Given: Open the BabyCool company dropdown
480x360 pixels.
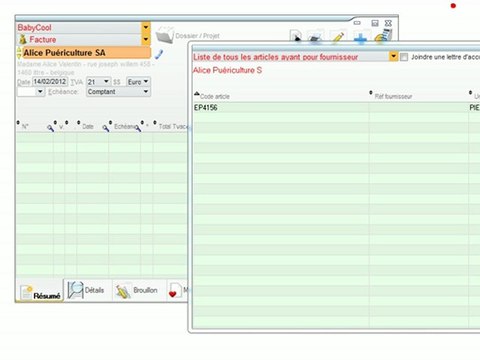Looking at the screenshot, I should coord(146,27).
